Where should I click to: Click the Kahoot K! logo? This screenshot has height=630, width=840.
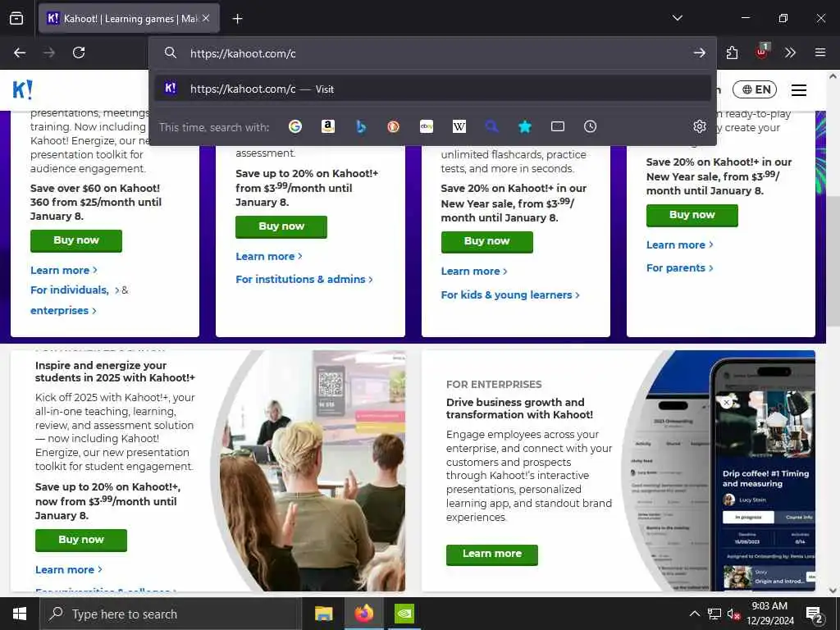[22, 89]
